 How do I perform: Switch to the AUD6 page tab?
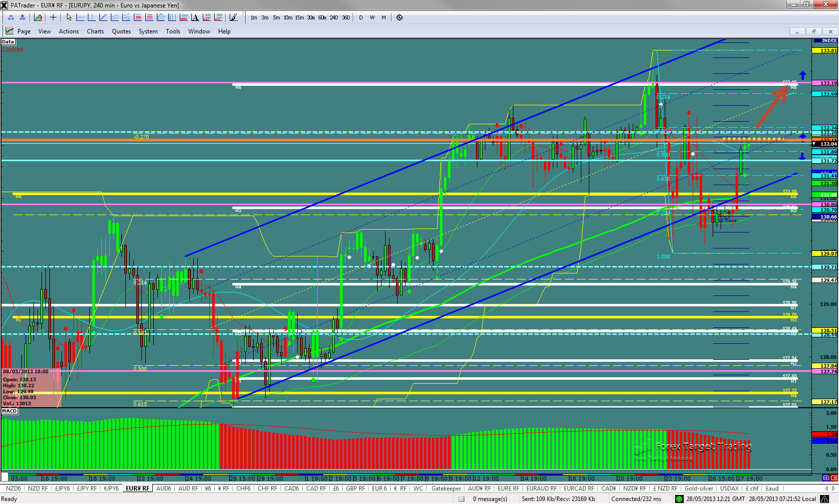[164, 489]
